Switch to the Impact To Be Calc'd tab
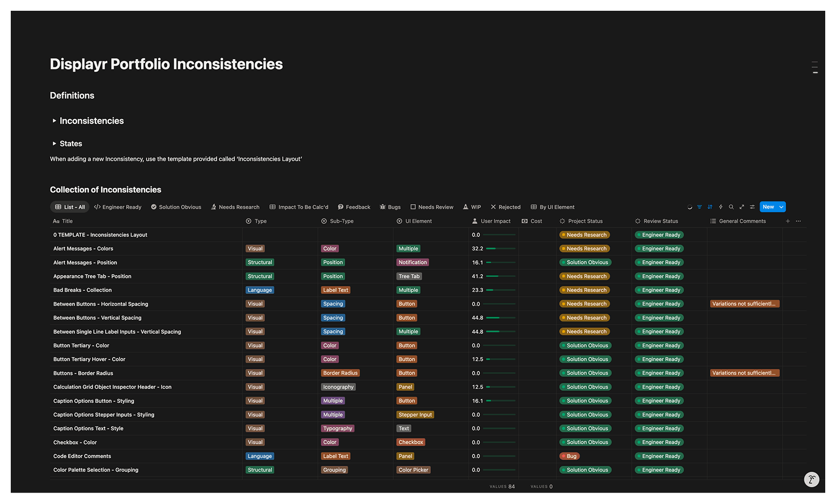This screenshot has width=836, height=504. [299, 207]
